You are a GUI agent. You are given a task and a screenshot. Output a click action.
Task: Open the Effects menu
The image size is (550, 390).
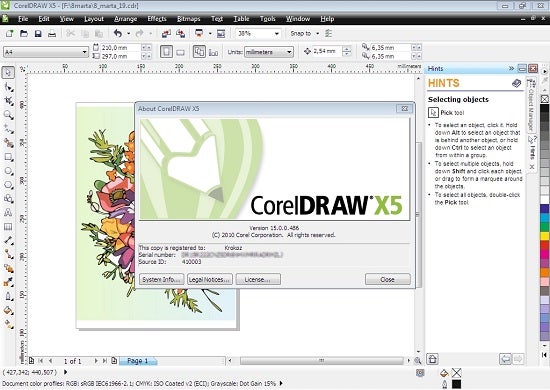tap(157, 19)
